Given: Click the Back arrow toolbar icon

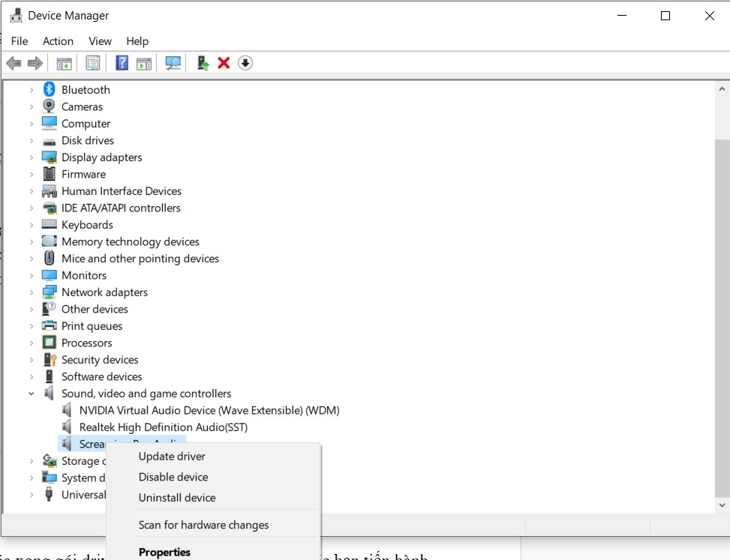Looking at the screenshot, I should pyautogui.click(x=14, y=63).
